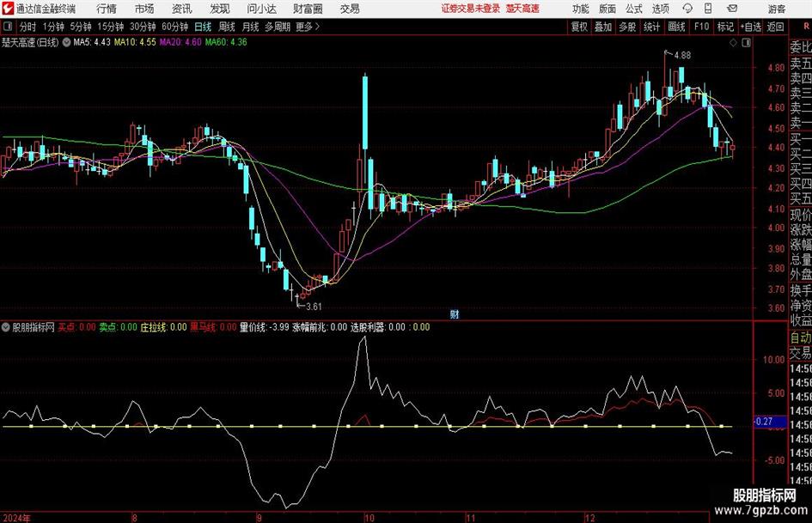The width and height of the screenshot is (812, 523).
Task: Click the 楚天高速(日线) chart title
Action: [x=30, y=42]
